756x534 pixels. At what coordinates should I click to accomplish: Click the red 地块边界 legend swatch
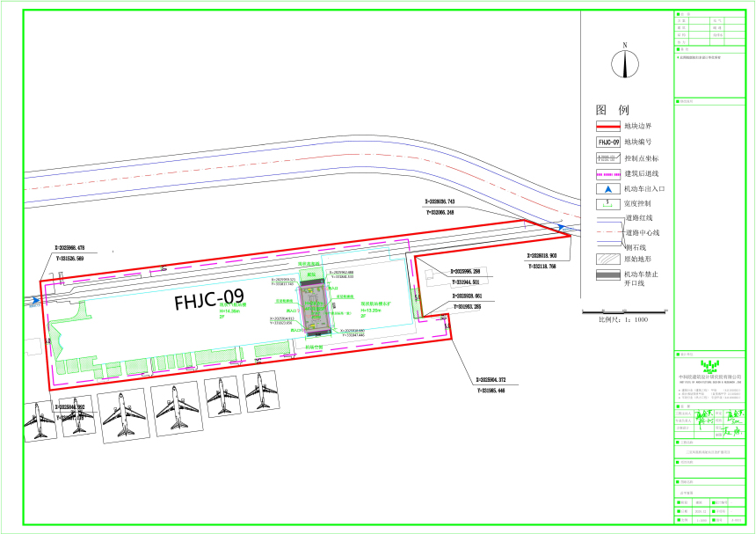[608, 127]
